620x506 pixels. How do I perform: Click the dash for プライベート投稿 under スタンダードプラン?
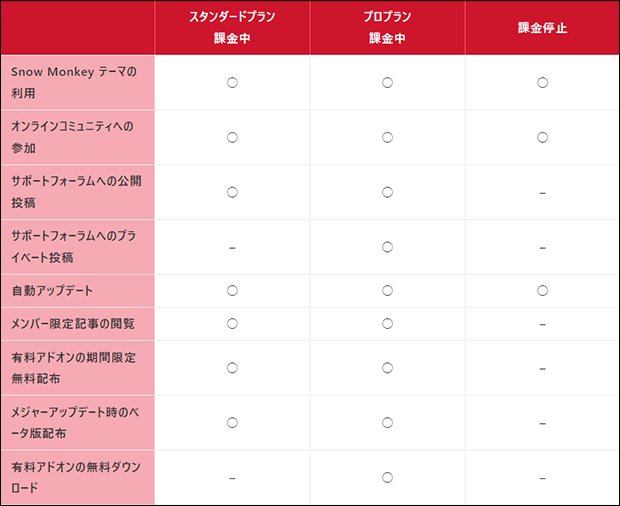tap(232, 248)
